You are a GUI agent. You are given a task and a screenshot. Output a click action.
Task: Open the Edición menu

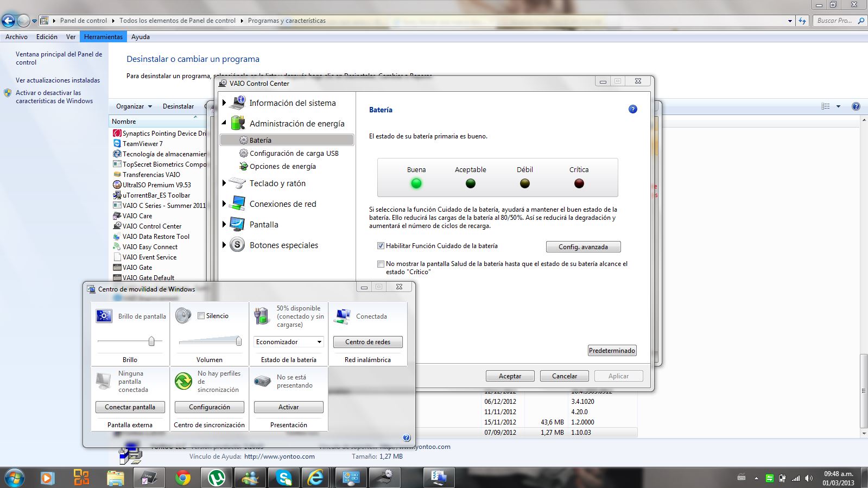coord(47,37)
